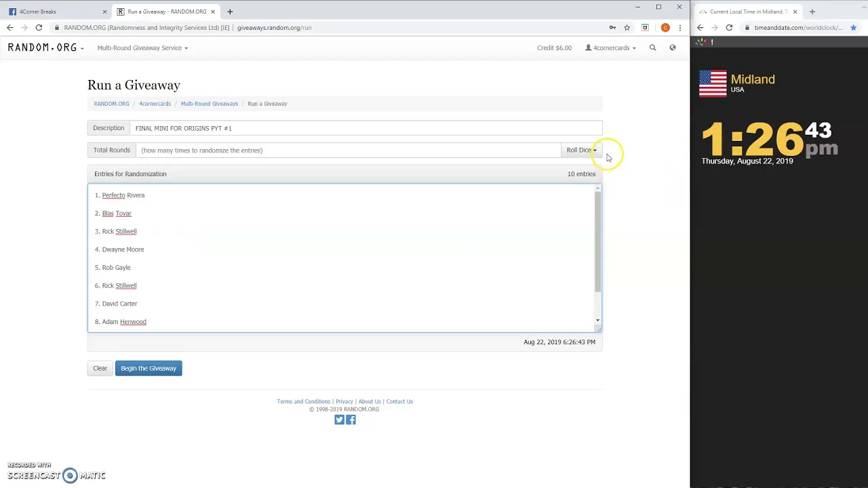Image resolution: width=868 pixels, height=488 pixels.
Task: Close the Run a Giveaway tab
Action: 213,12
